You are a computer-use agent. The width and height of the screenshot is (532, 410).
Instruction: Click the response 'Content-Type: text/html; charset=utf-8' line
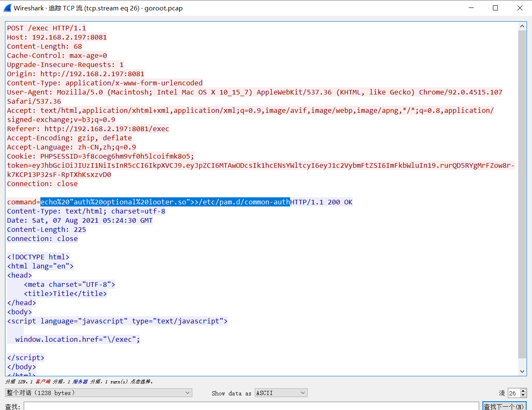coord(86,211)
